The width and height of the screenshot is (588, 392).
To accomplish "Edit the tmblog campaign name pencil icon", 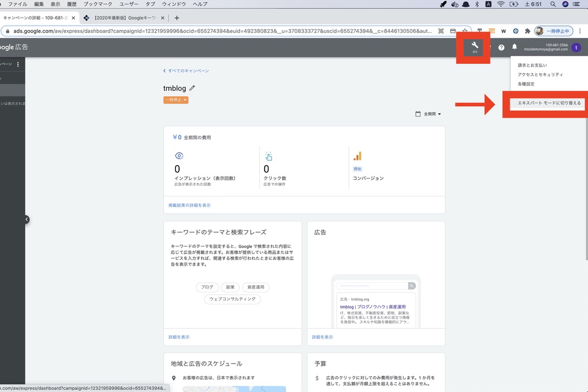I will pos(192,88).
